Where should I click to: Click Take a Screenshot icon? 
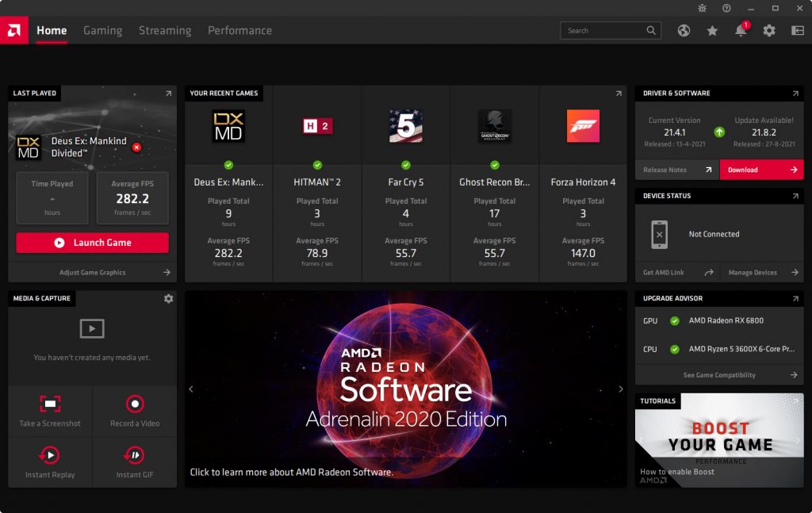50,404
